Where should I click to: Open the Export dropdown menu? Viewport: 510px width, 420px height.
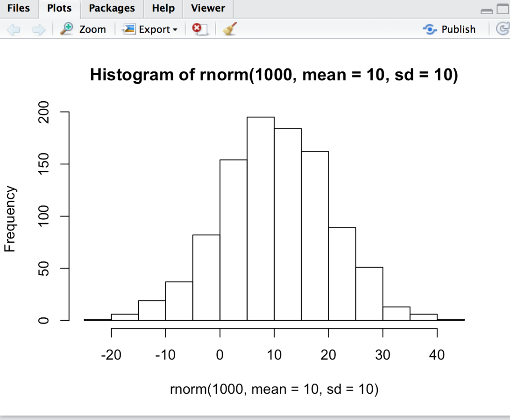point(150,29)
